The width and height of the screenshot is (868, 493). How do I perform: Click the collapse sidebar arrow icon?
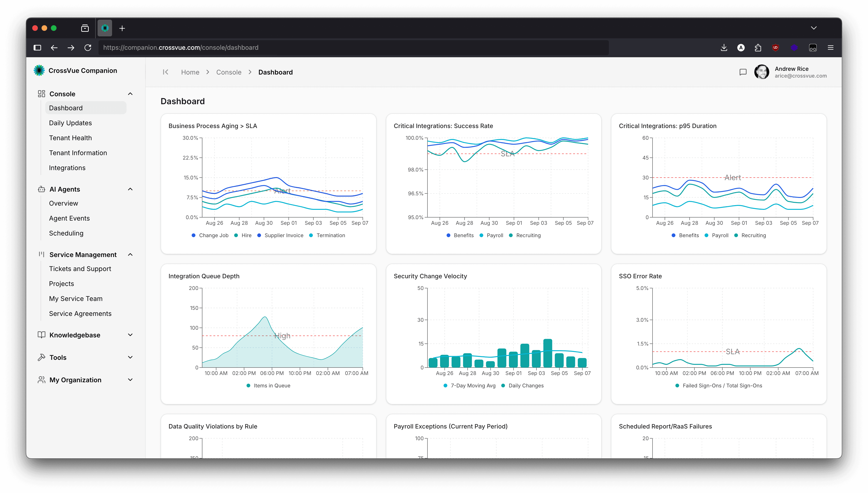(x=166, y=72)
